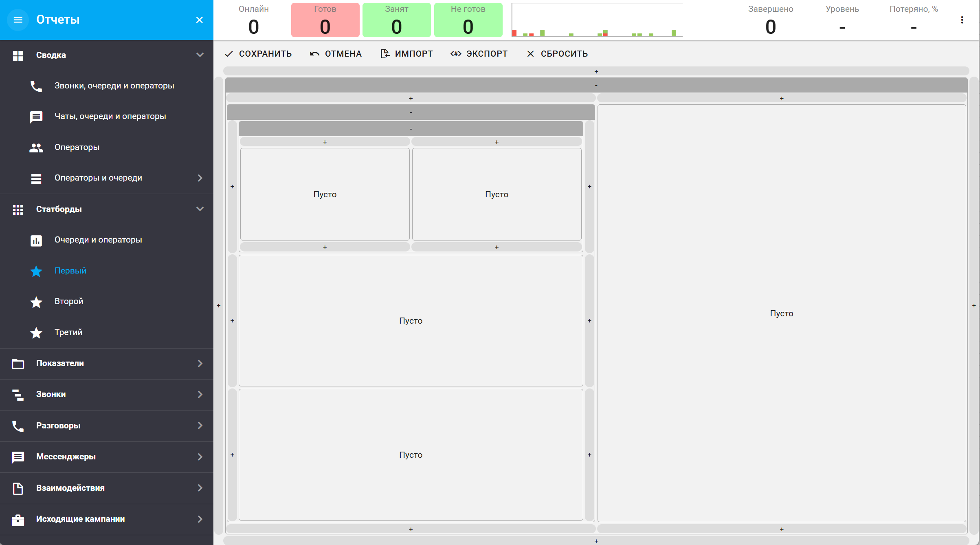Image resolution: width=980 pixels, height=545 pixels.
Task: Click the chart icon for Очереди и операторы
Action: tap(36, 241)
